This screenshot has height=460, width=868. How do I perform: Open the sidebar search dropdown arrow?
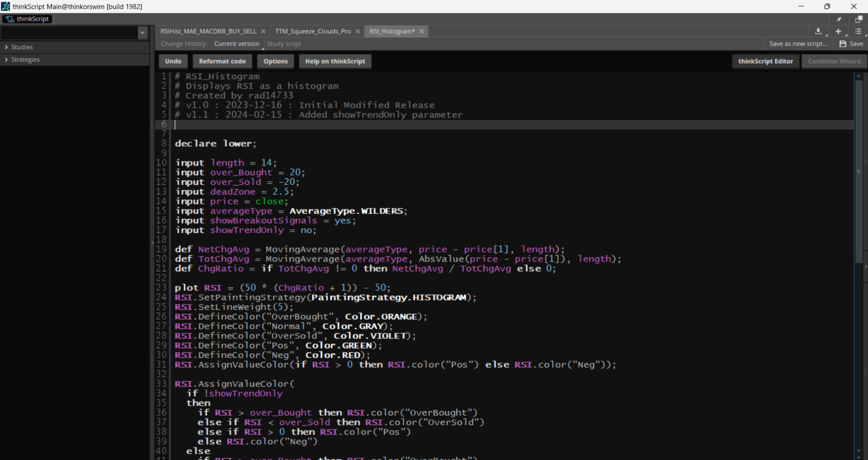click(142, 33)
